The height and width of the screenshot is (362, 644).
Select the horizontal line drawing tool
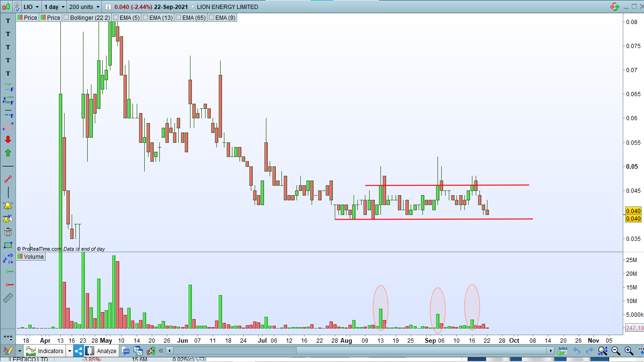click(x=8, y=166)
